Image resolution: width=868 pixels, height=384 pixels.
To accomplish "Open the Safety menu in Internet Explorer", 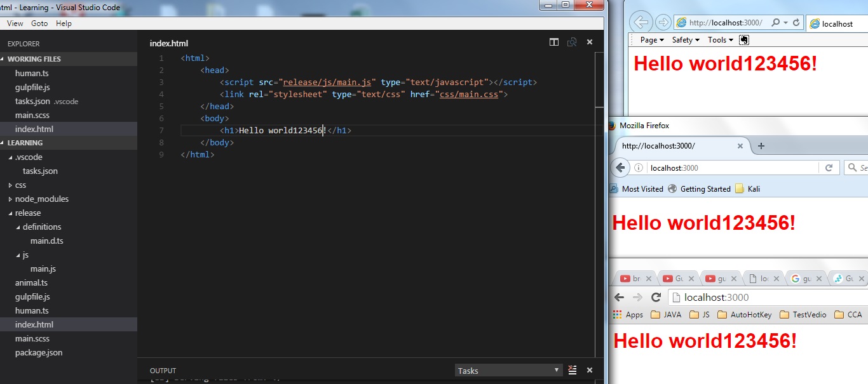I will point(686,40).
